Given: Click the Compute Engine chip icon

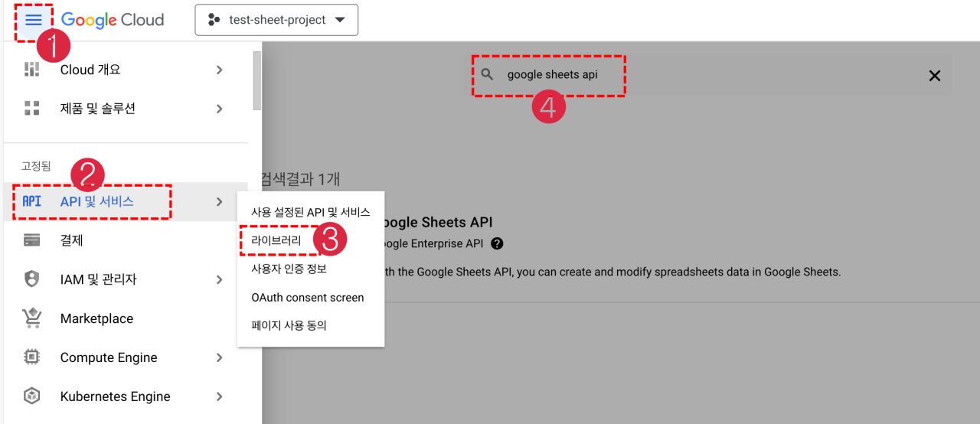Looking at the screenshot, I should point(31,357).
